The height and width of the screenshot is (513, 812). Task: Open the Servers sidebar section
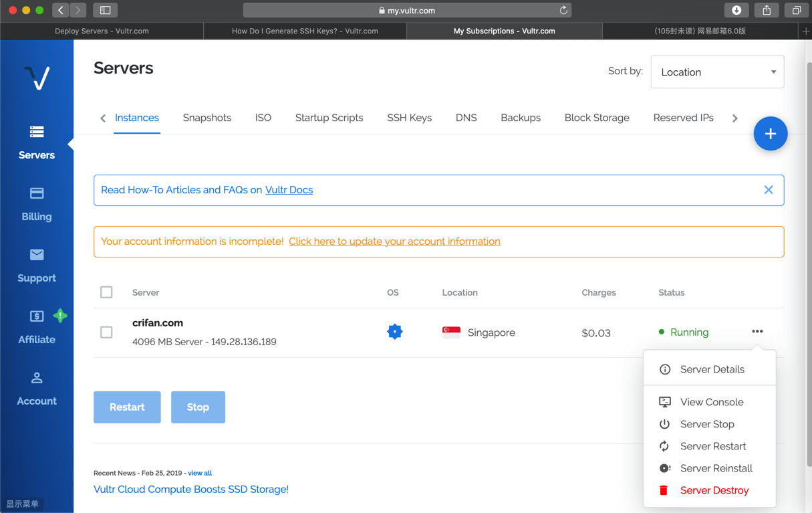coord(37,142)
